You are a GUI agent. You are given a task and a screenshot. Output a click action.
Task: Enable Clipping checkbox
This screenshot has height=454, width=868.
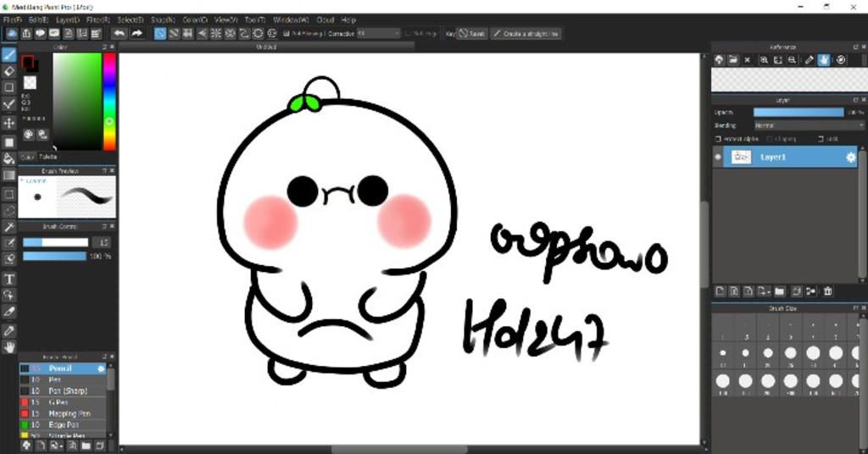770,139
